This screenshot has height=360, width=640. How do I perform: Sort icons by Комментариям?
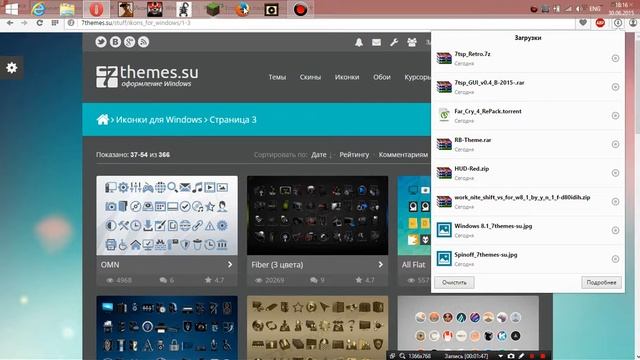(403, 155)
